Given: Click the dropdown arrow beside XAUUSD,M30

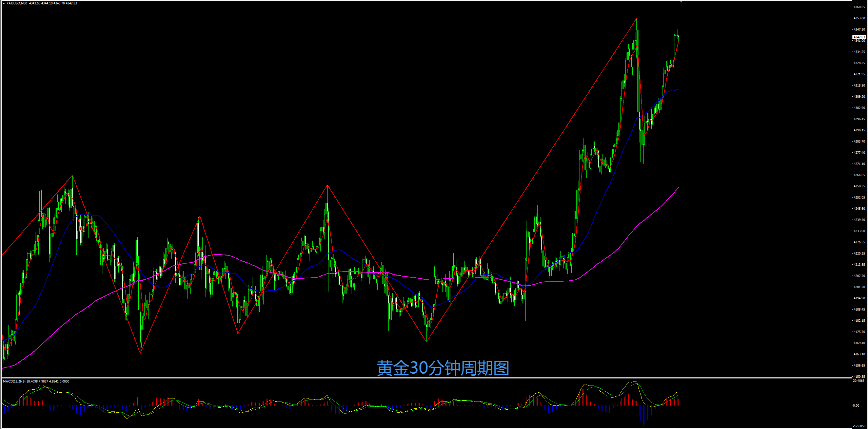Looking at the screenshot, I should [4, 3].
